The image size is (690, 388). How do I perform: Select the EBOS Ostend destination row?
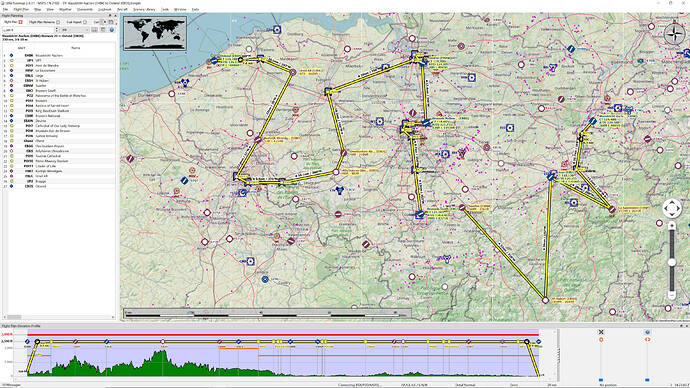coord(59,186)
